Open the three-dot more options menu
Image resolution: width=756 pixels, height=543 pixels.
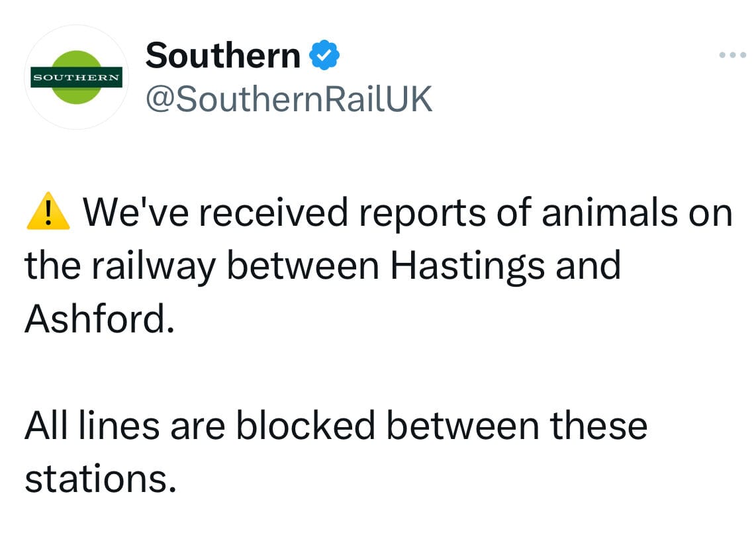click(733, 55)
